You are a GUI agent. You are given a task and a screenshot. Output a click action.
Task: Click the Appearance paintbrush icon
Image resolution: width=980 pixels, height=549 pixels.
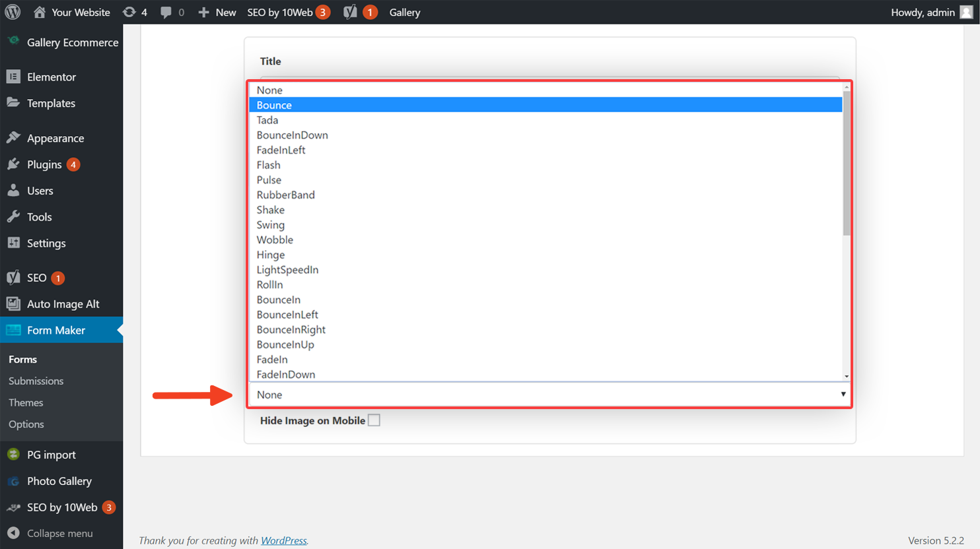click(x=13, y=137)
